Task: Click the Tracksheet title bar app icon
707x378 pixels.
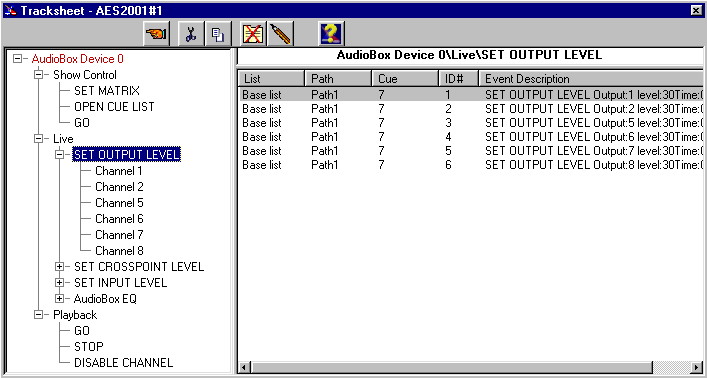Action: 10,10
